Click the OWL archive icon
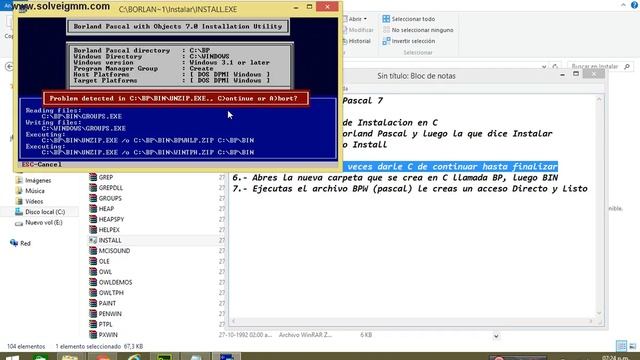This screenshot has height=360, width=640. click(93, 272)
